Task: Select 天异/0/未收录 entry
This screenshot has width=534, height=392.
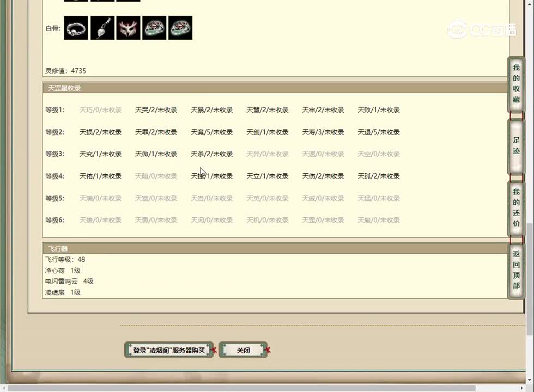Action: [268, 154]
